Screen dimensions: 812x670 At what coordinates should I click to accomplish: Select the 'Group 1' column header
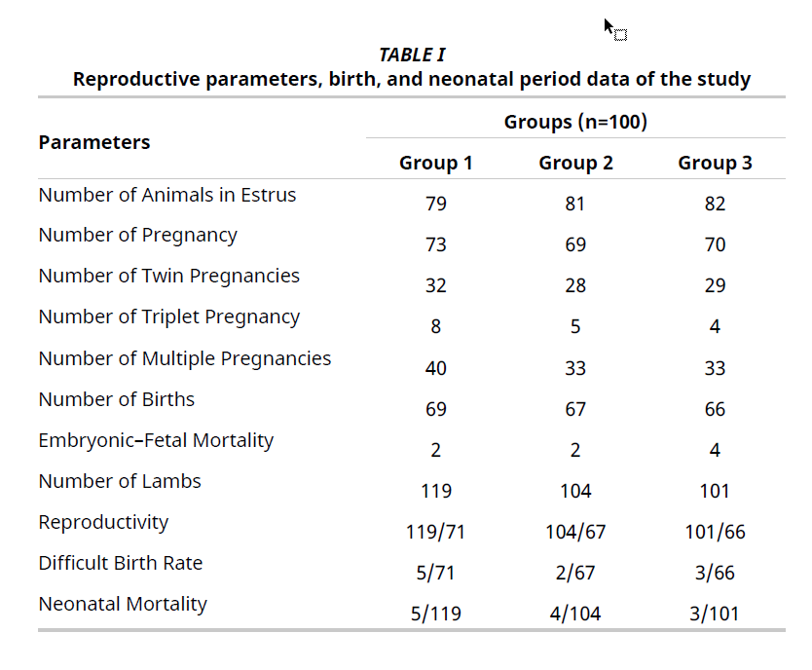[x=435, y=163]
